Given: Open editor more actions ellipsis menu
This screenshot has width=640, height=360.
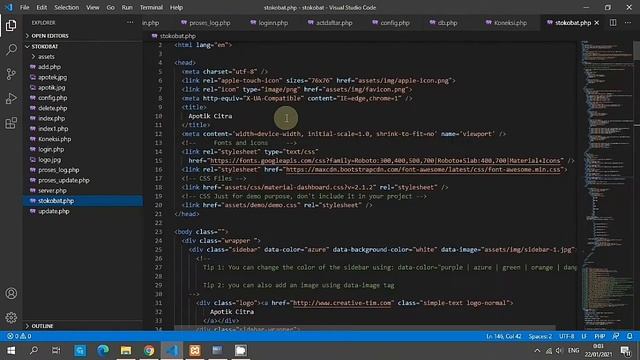Looking at the screenshot, I should pyautogui.click(x=628, y=23).
